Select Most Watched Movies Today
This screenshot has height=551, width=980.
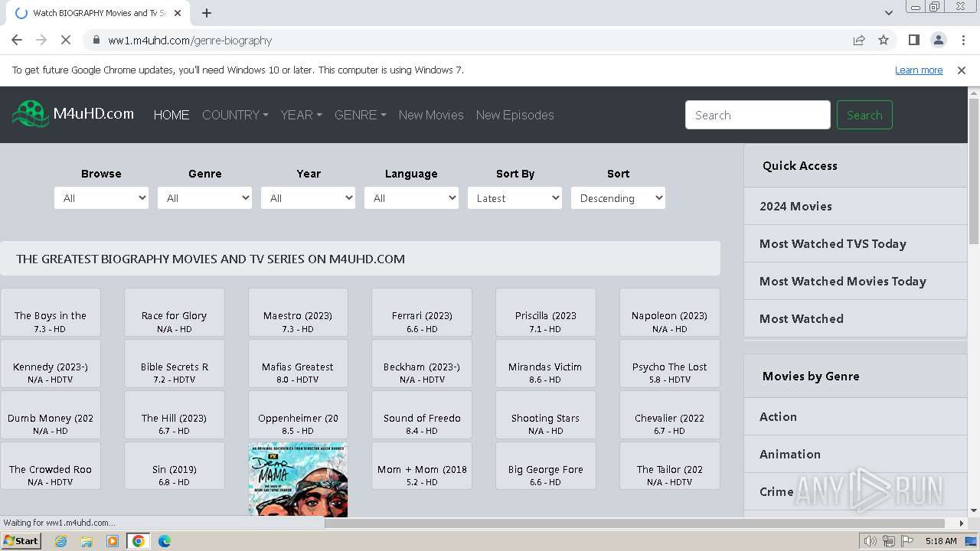855,281
